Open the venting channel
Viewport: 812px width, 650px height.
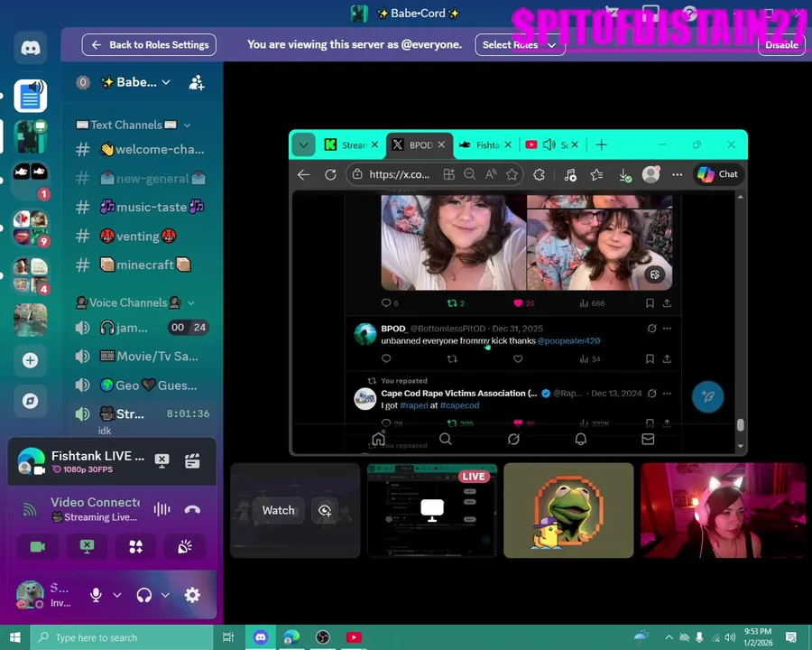(141, 237)
